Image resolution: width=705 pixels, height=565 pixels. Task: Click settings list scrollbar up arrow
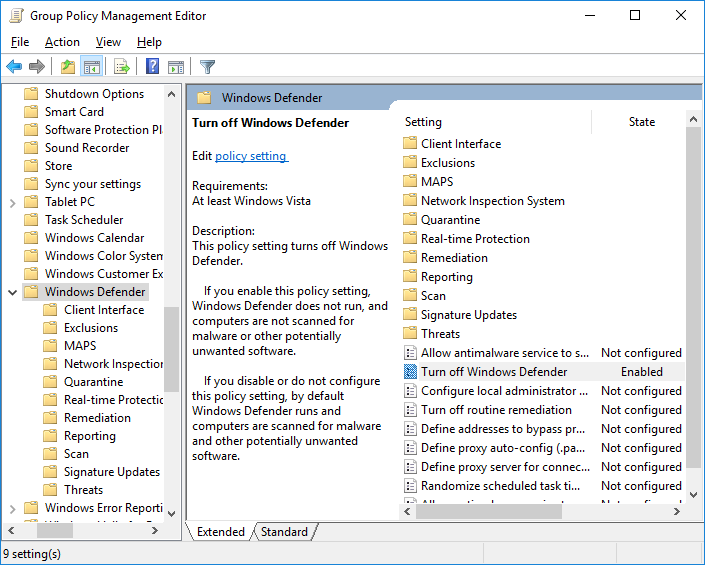click(x=693, y=120)
